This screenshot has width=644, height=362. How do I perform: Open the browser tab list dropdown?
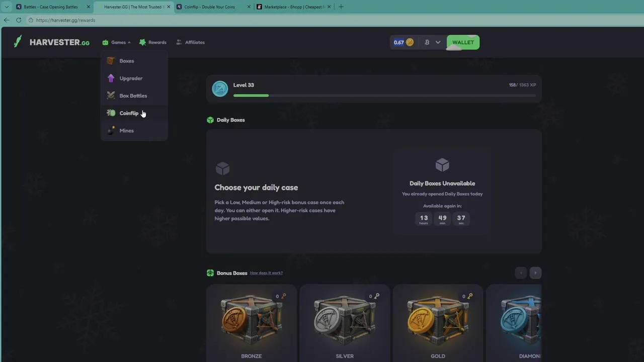(7, 7)
